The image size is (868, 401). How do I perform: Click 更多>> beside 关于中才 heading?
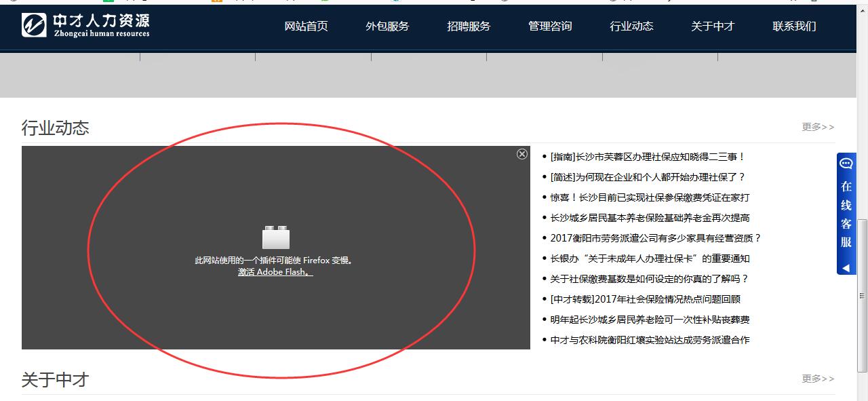click(x=818, y=379)
